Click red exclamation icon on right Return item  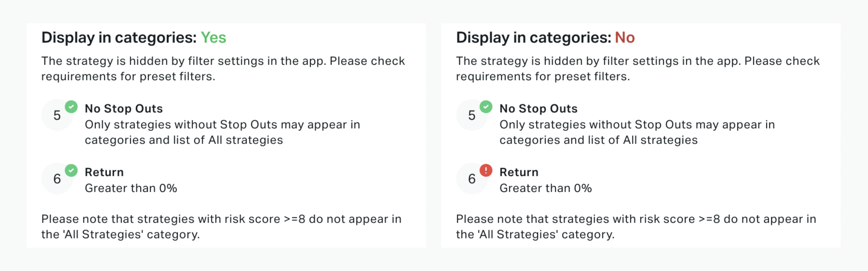[486, 170]
